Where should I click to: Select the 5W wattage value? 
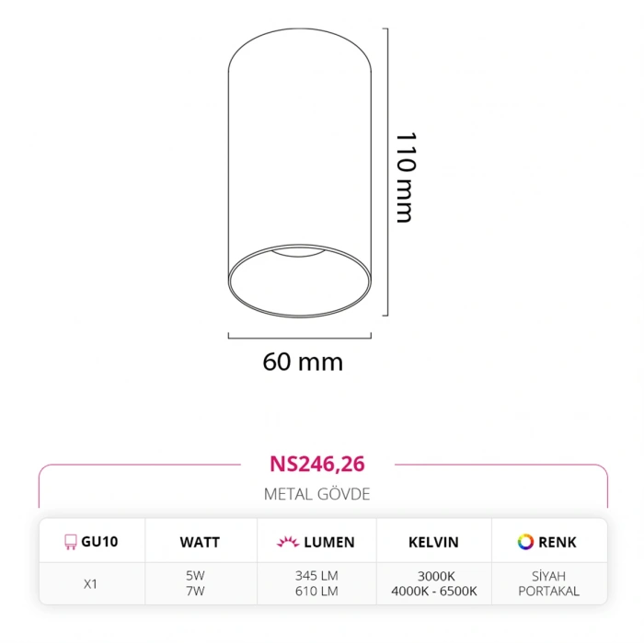tap(196, 576)
